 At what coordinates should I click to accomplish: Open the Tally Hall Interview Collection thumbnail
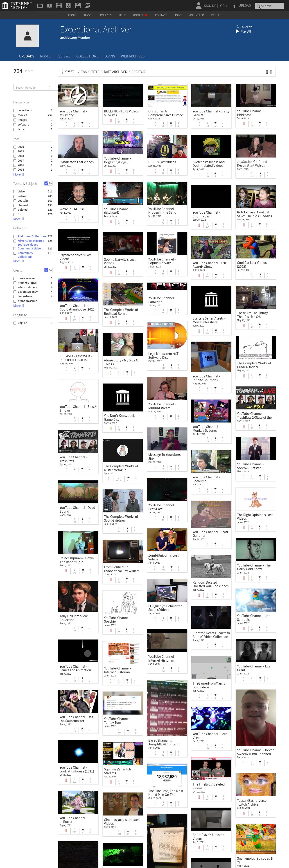click(78, 597)
